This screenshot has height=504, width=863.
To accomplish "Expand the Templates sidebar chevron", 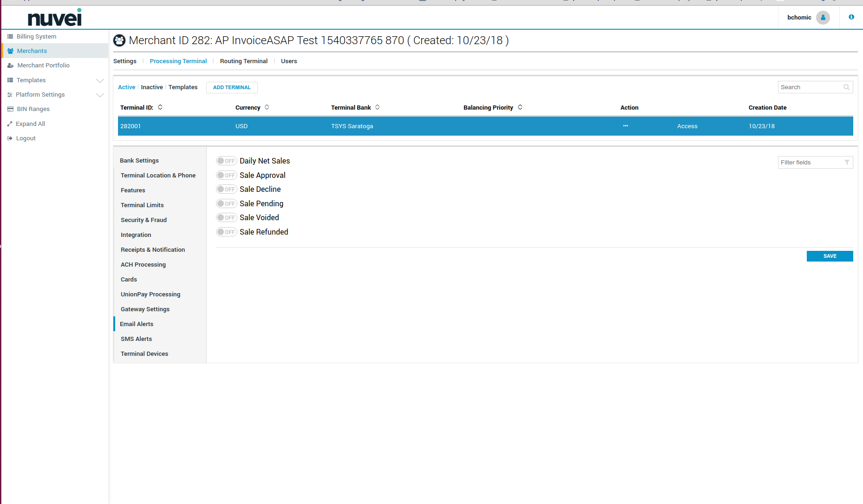I will [100, 80].
